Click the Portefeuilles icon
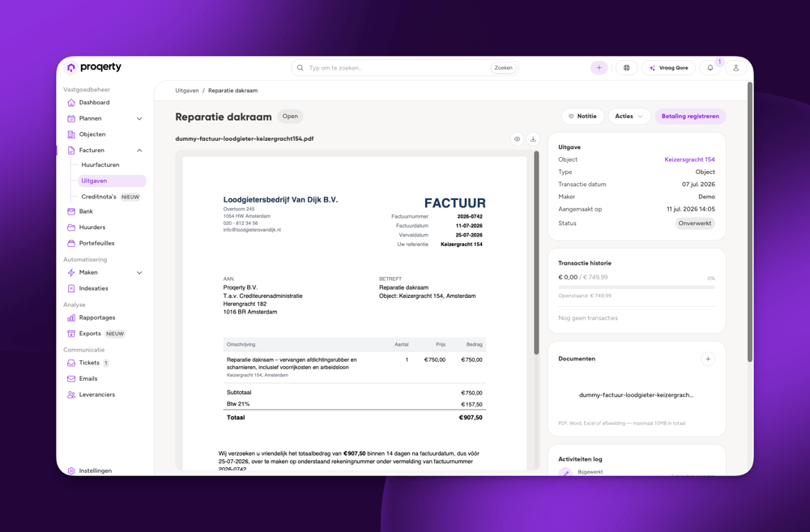 71,243
